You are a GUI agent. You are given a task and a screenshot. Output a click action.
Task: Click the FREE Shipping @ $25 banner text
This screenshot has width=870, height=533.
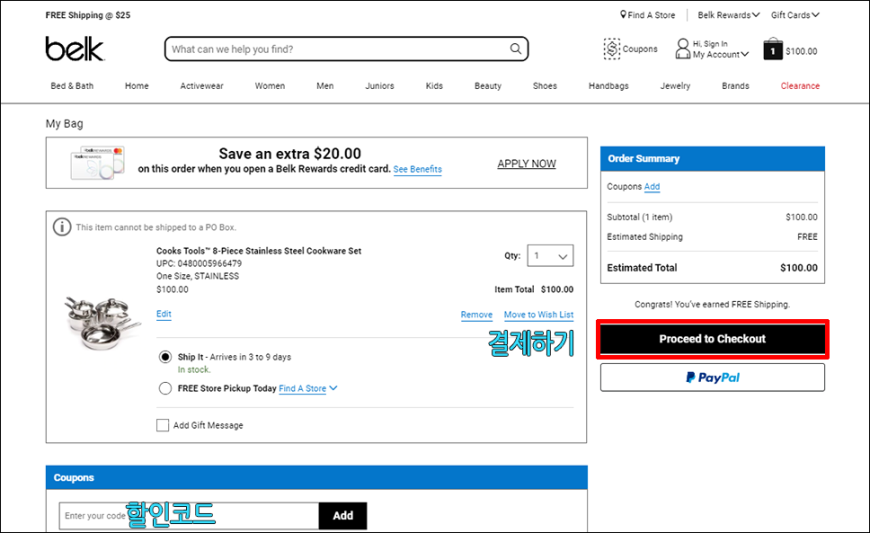tap(88, 15)
